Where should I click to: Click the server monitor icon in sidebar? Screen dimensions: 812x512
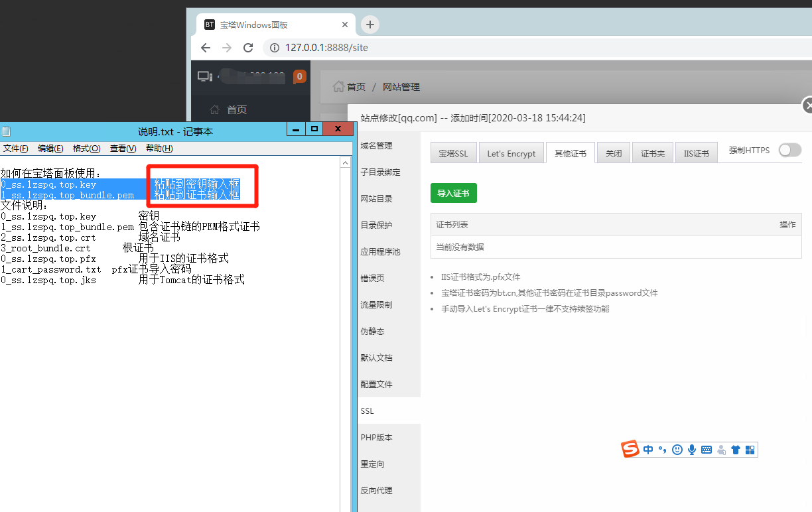(x=205, y=76)
